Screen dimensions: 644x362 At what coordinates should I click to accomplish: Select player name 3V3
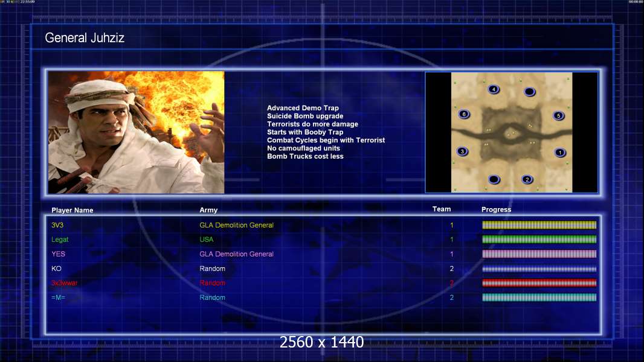click(x=57, y=225)
